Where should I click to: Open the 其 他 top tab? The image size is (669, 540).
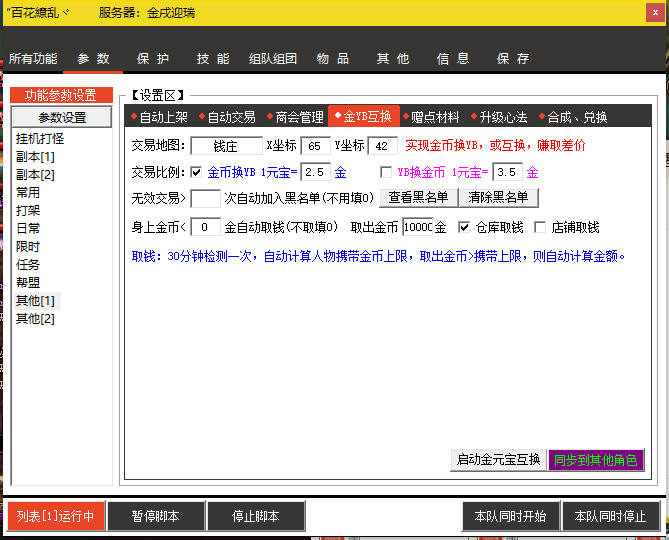click(393, 58)
